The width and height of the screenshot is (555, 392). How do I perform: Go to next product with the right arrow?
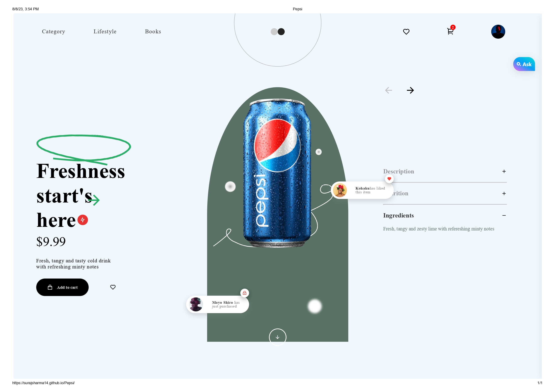pos(410,90)
